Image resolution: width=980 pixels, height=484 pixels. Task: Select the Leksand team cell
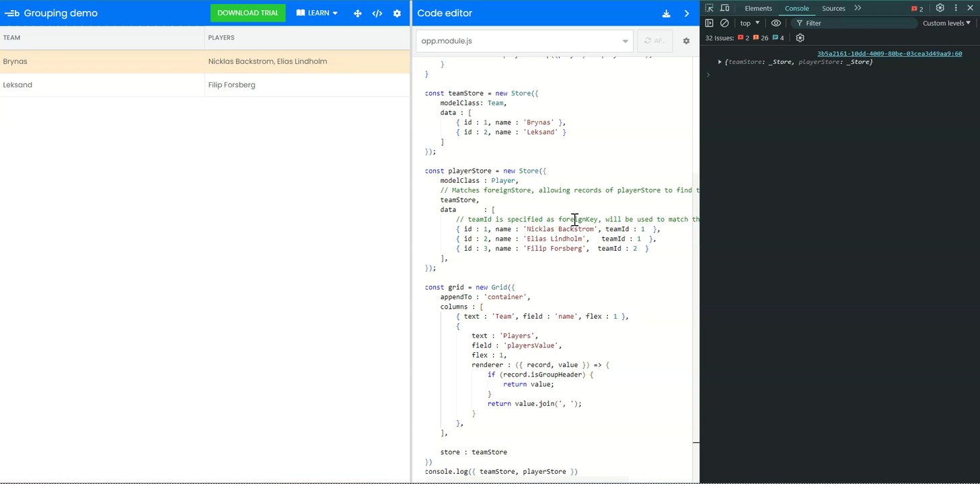(102, 85)
